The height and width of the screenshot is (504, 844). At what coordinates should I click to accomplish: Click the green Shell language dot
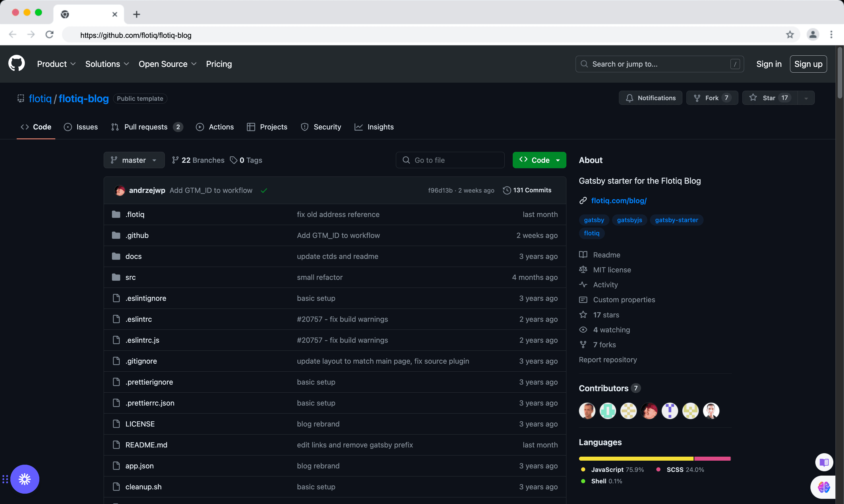point(583,481)
